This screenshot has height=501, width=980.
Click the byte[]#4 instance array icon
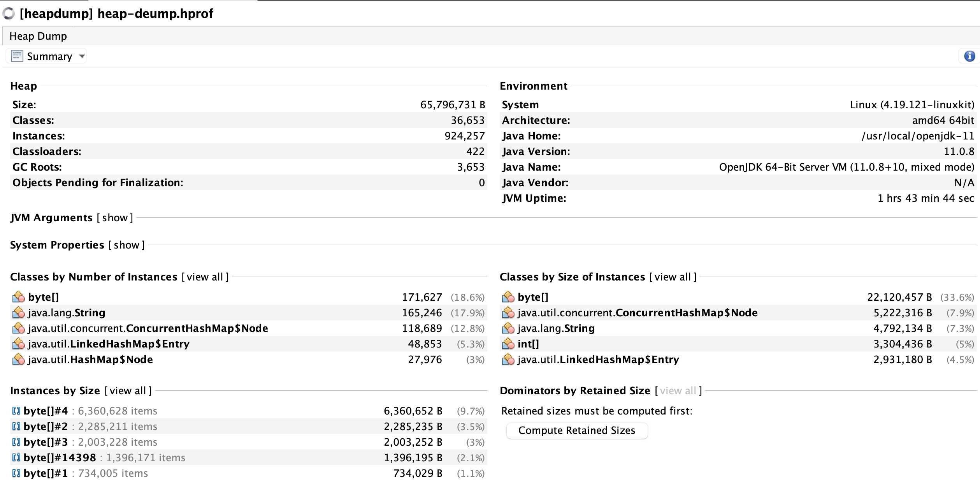[x=16, y=411]
